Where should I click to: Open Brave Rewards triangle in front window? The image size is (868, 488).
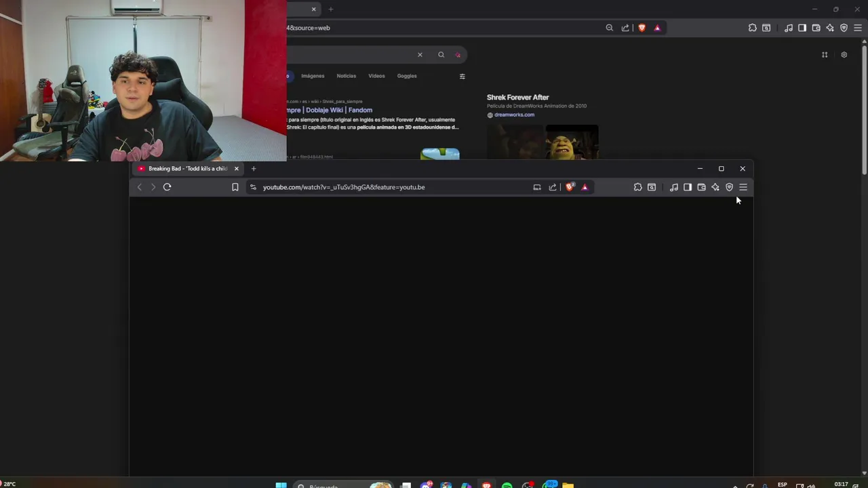tap(585, 187)
